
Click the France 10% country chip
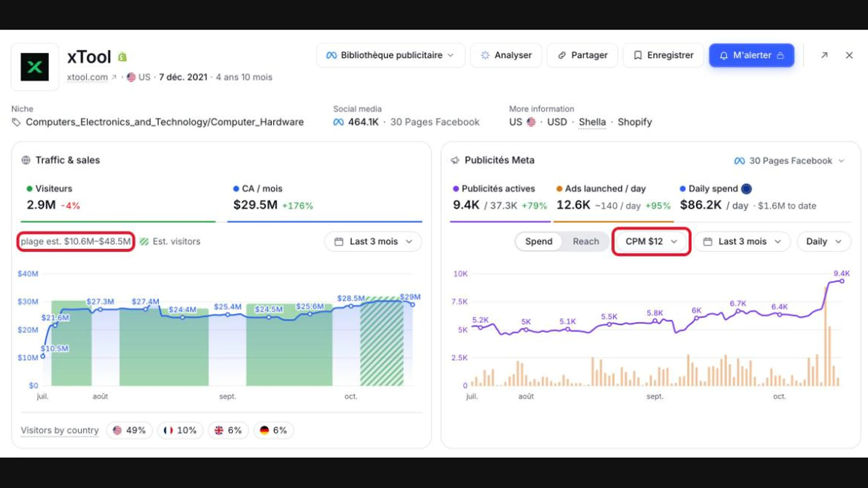pos(180,430)
